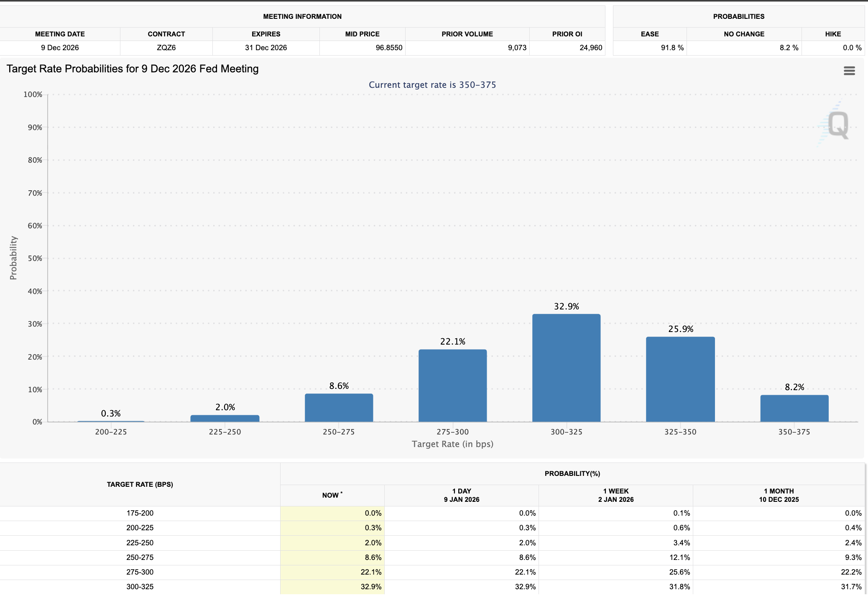Open the chart hamburger context menu
Image resolution: width=868 pixels, height=598 pixels.
(x=849, y=71)
